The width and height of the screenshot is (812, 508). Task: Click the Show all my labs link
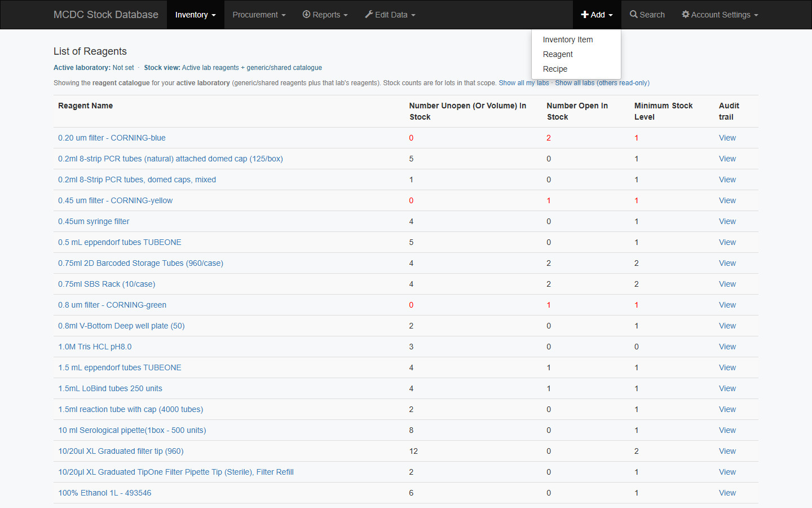point(524,83)
